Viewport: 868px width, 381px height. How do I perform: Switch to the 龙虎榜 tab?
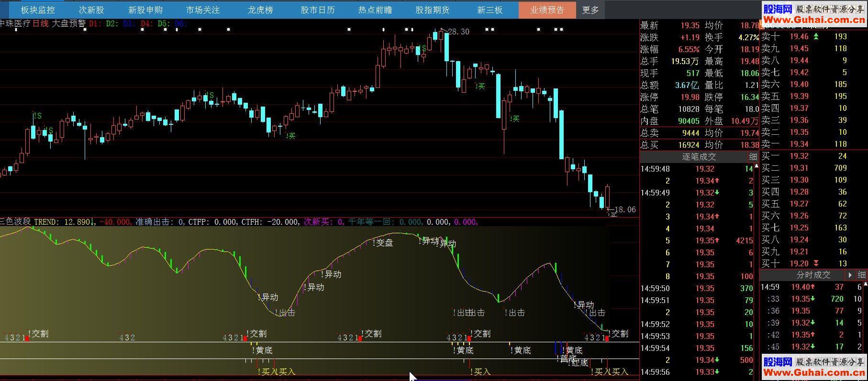(x=260, y=10)
